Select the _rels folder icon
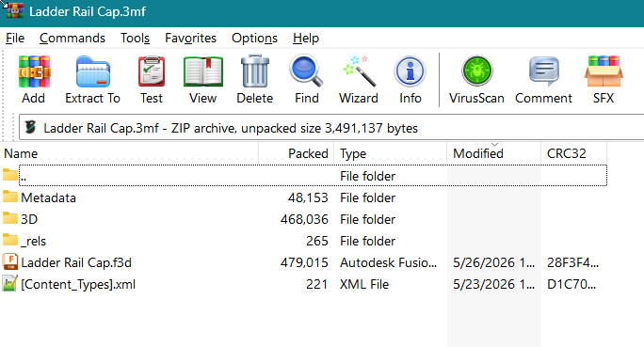 tap(10, 240)
